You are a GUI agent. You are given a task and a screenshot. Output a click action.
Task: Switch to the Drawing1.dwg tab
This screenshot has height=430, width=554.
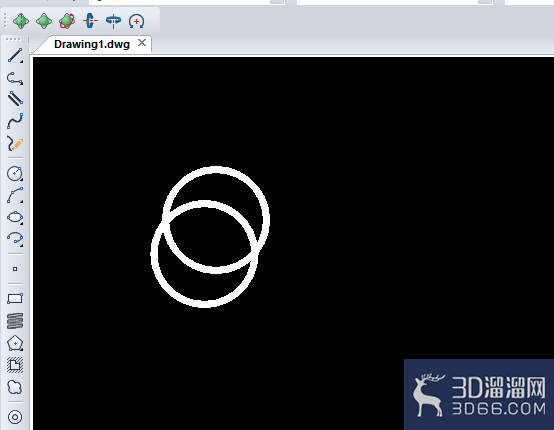[92, 44]
